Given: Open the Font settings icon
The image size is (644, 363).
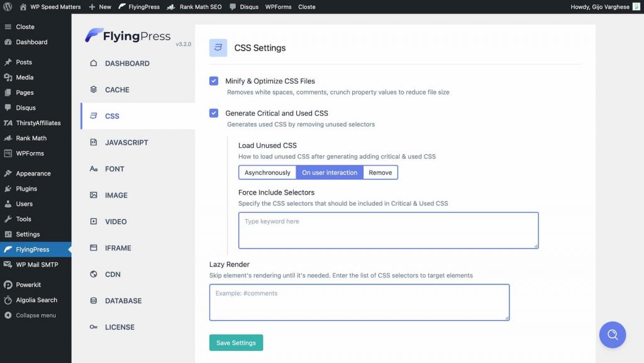Looking at the screenshot, I should pyautogui.click(x=93, y=169).
